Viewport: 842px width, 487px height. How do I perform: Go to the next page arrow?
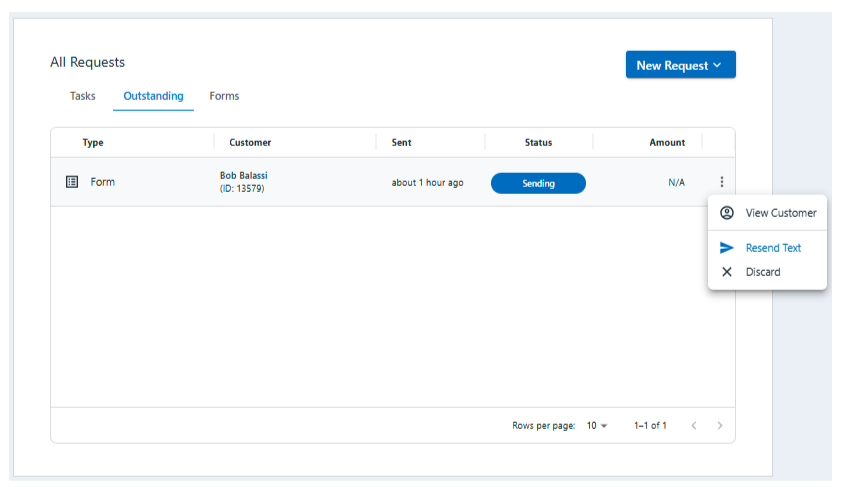click(x=719, y=426)
